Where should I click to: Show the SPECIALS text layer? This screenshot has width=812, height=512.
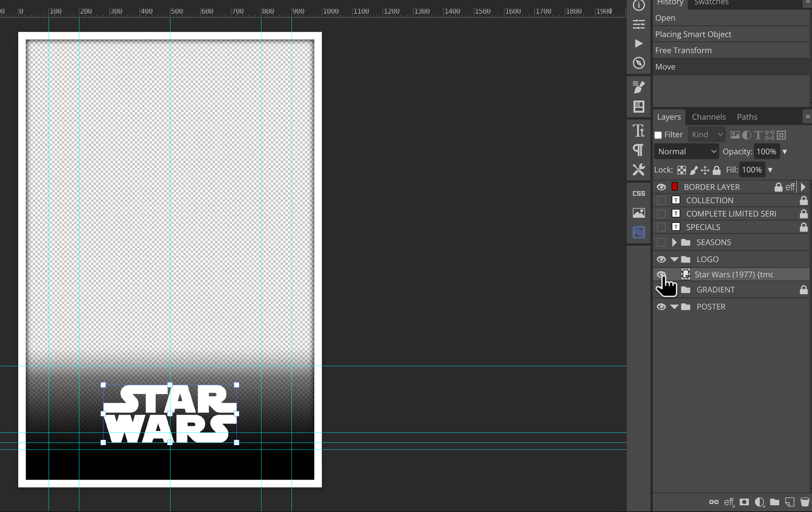[661, 227]
